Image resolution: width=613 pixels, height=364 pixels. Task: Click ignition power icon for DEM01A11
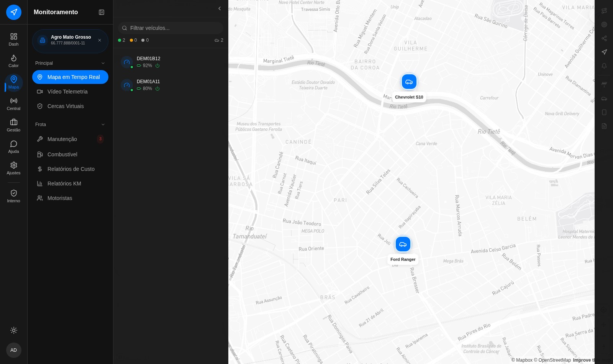pyautogui.click(x=157, y=89)
